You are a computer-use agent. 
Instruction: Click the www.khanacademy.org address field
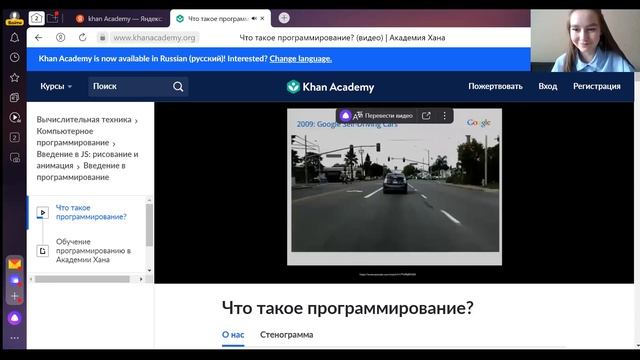[x=154, y=38]
